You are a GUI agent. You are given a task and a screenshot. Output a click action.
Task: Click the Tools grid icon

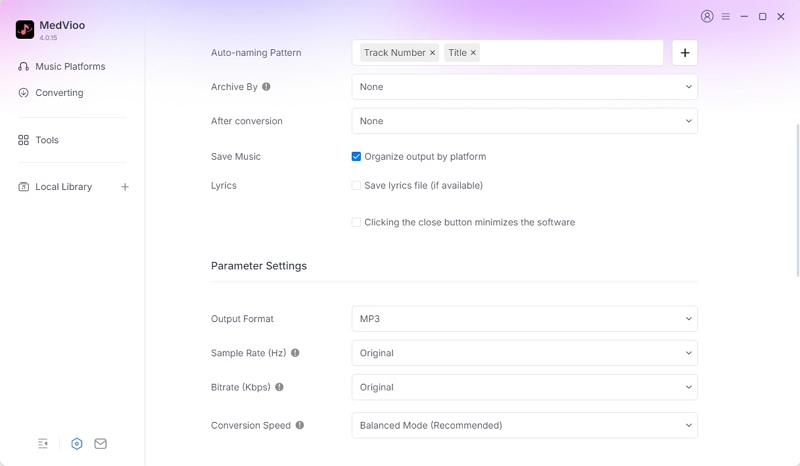[23, 140]
